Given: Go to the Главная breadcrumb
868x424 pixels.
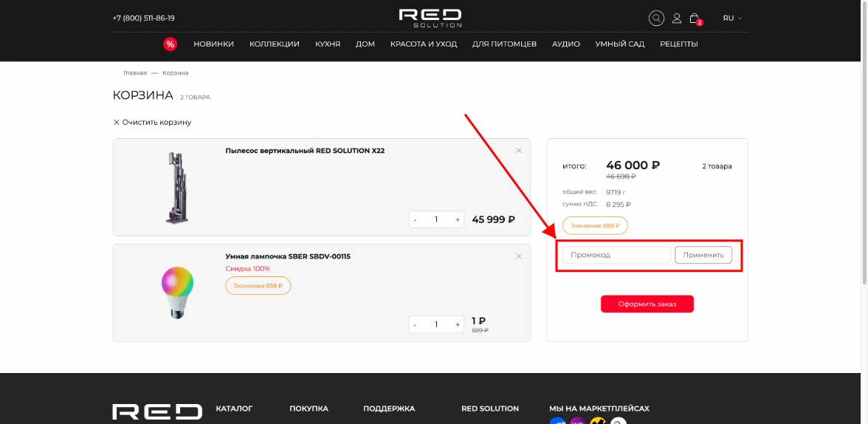Looking at the screenshot, I should pos(135,73).
